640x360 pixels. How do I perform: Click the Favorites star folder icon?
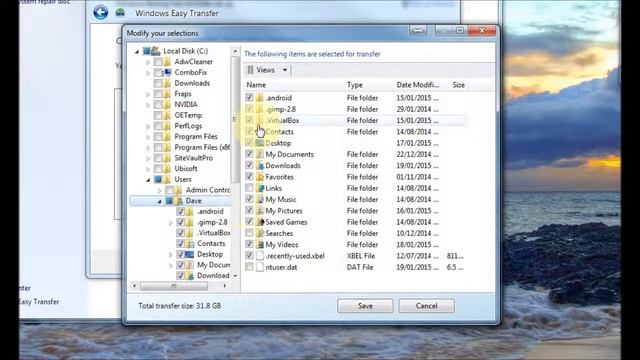(x=260, y=177)
